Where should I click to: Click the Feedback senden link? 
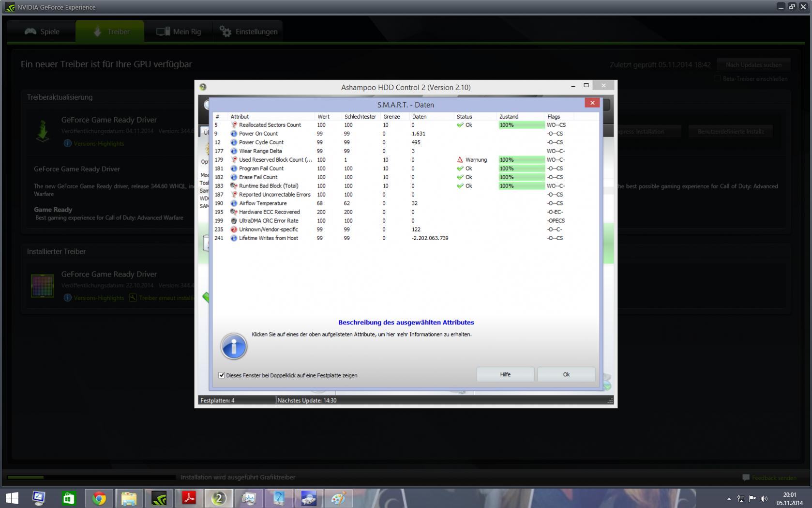pos(774,477)
